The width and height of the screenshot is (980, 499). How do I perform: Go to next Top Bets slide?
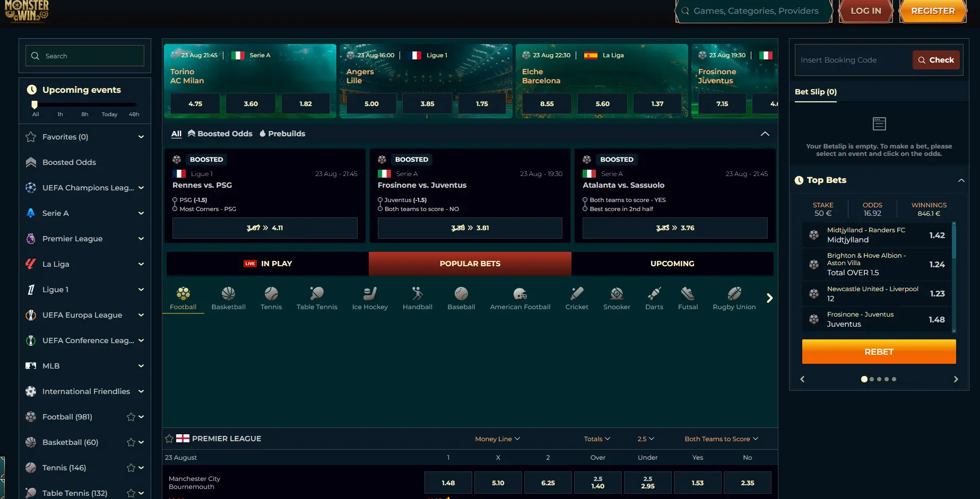click(956, 379)
